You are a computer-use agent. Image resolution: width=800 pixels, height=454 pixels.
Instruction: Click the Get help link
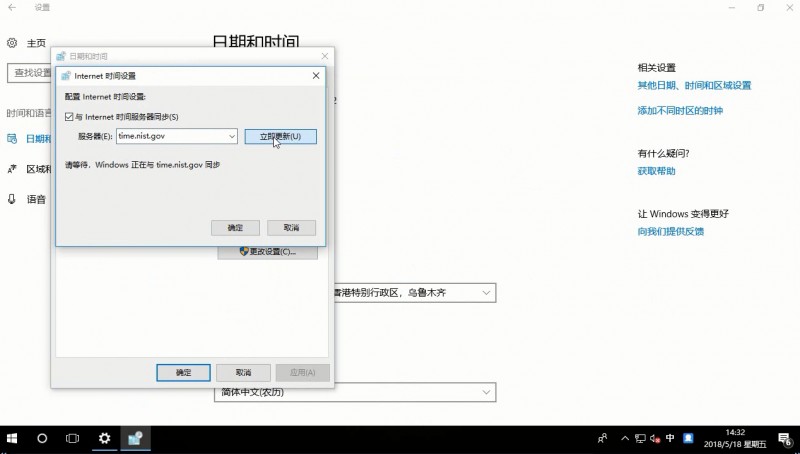click(x=656, y=171)
